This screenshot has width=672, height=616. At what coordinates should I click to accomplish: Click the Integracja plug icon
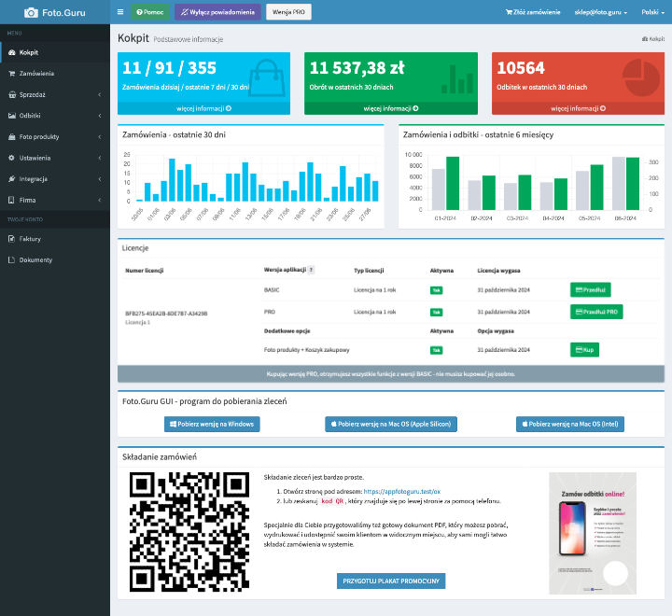tap(11, 179)
